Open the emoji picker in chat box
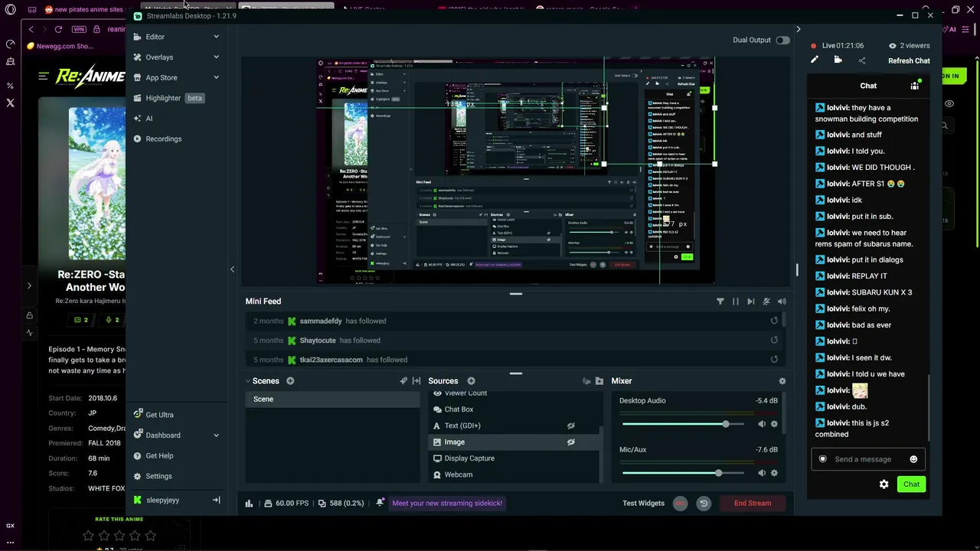The height and width of the screenshot is (551, 980). click(913, 459)
